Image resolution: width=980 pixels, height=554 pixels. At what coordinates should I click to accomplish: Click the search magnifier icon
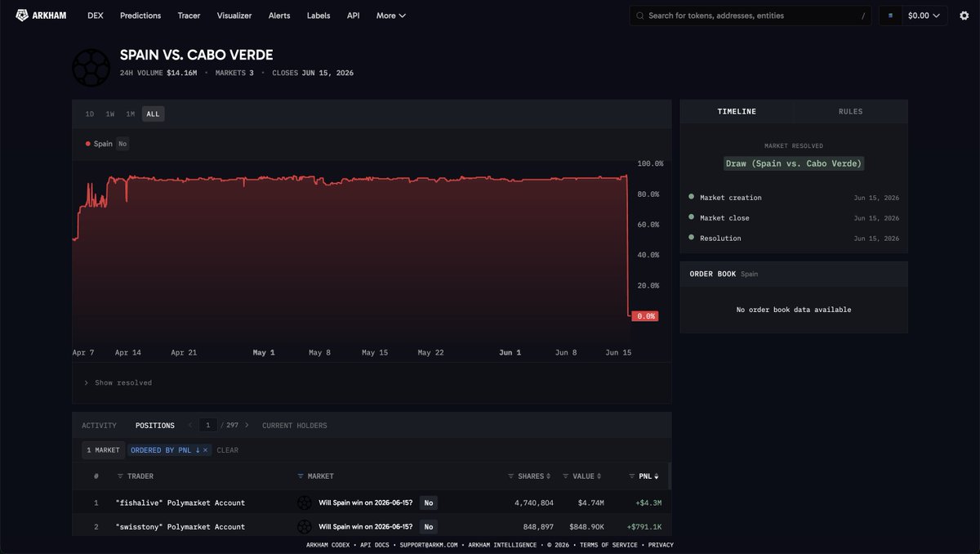[639, 16]
